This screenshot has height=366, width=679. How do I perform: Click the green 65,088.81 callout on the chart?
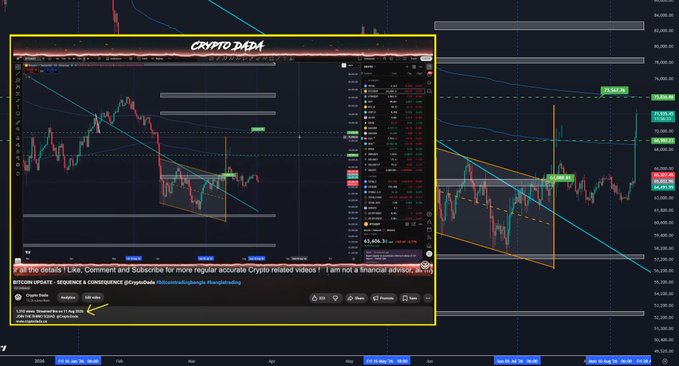[x=560, y=178]
